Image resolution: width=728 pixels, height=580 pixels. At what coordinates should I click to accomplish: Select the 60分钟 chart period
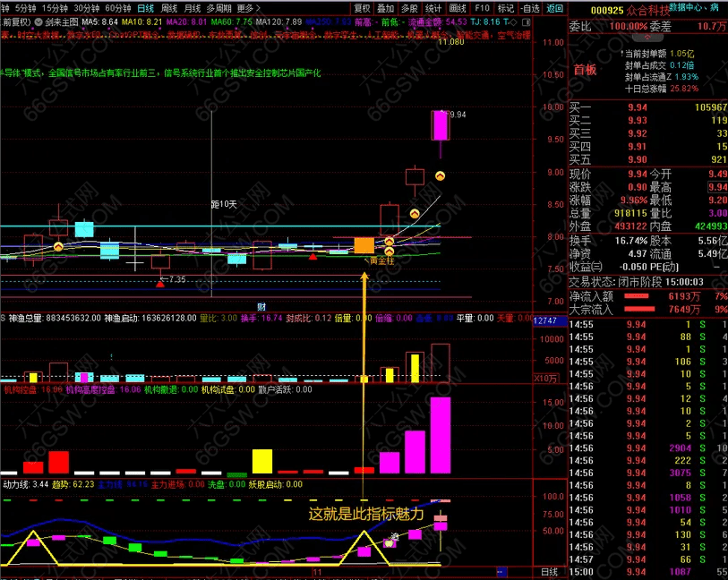118,8
